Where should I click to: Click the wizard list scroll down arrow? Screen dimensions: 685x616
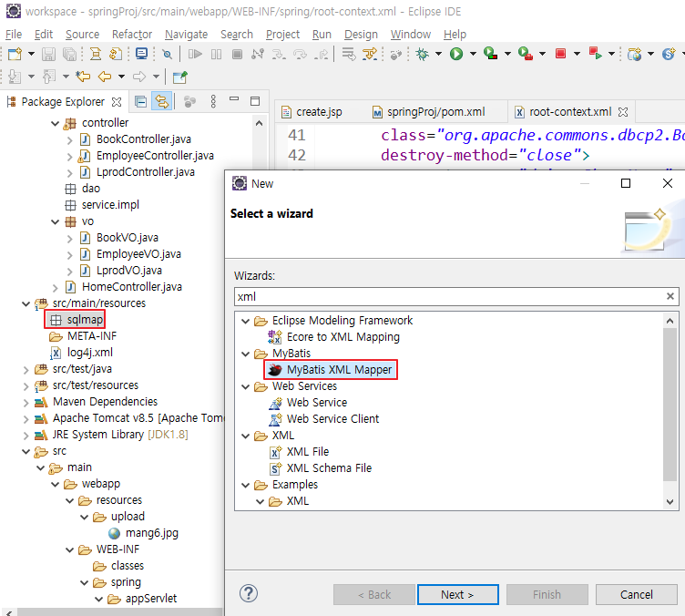click(x=670, y=501)
